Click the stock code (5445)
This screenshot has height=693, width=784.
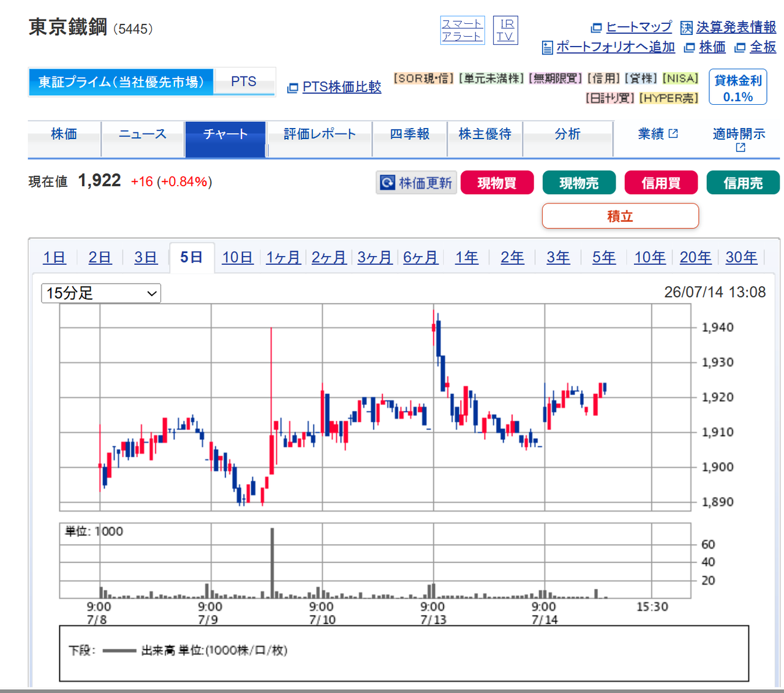tap(133, 29)
